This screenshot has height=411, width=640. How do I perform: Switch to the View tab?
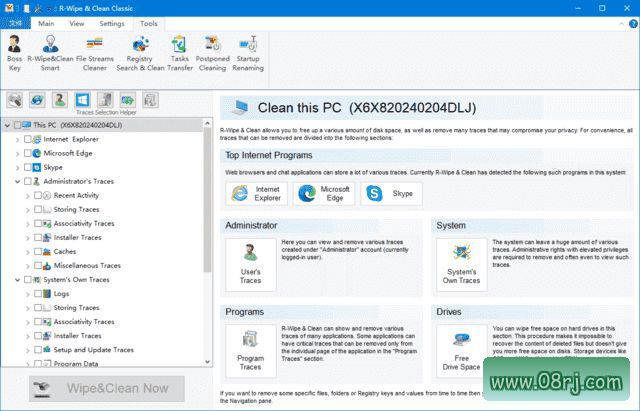point(77,22)
